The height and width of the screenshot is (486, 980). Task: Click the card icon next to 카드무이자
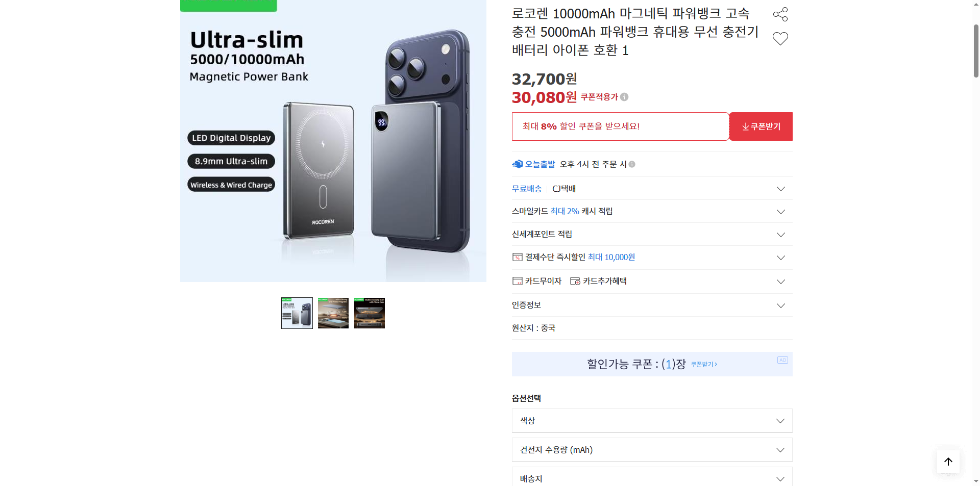pyautogui.click(x=517, y=280)
